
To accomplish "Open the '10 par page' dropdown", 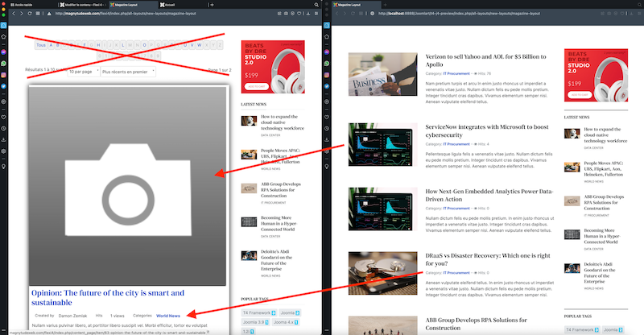I will coord(84,72).
